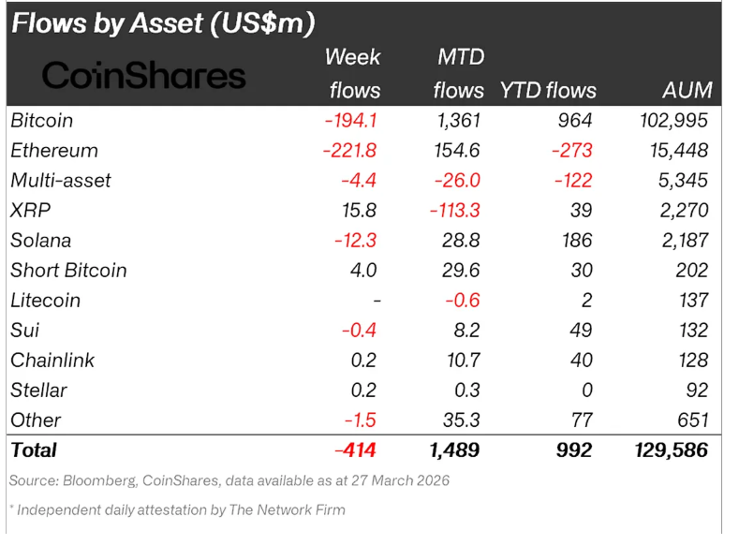Select the Bitcoin row label
This screenshot has width=739, height=560.
point(42,120)
